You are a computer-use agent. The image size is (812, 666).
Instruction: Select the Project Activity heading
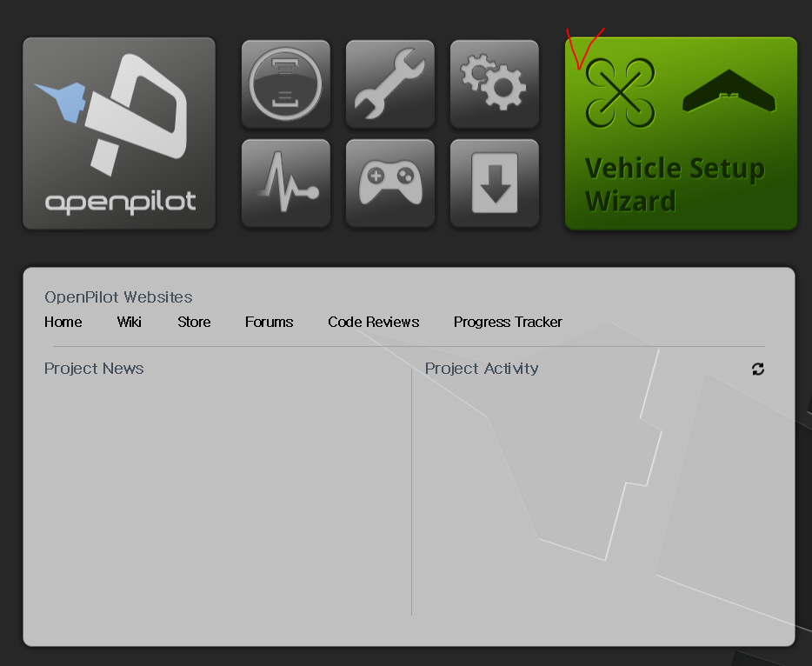tap(482, 369)
